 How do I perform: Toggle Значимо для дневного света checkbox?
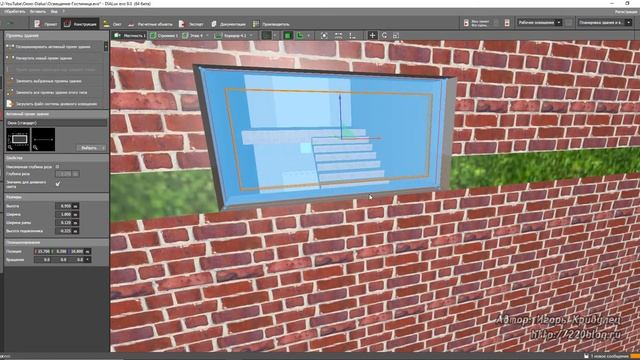click(x=58, y=184)
